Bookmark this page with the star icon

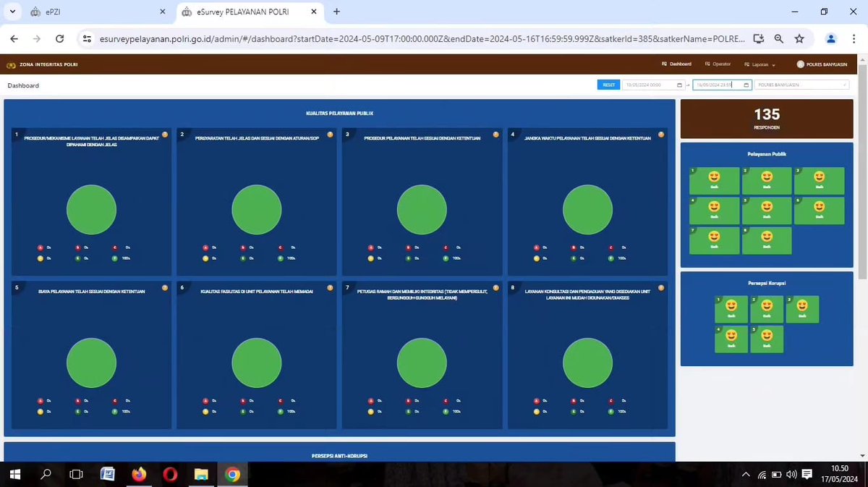pyautogui.click(x=799, y=38)
